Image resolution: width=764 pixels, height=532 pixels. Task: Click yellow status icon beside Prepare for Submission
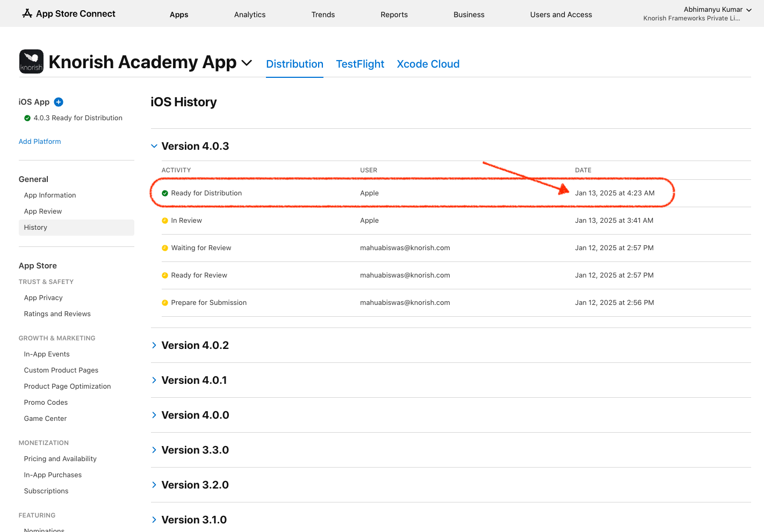[x=165, y=303]
